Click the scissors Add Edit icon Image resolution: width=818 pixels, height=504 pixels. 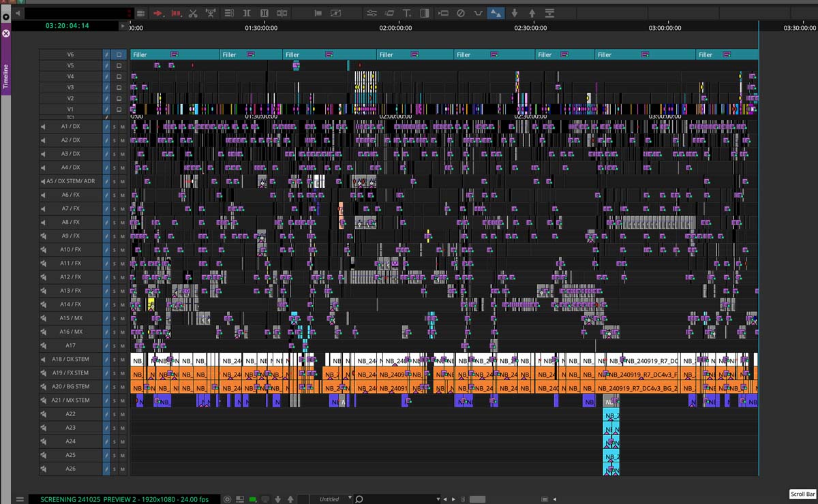click(x=193, y=13)
